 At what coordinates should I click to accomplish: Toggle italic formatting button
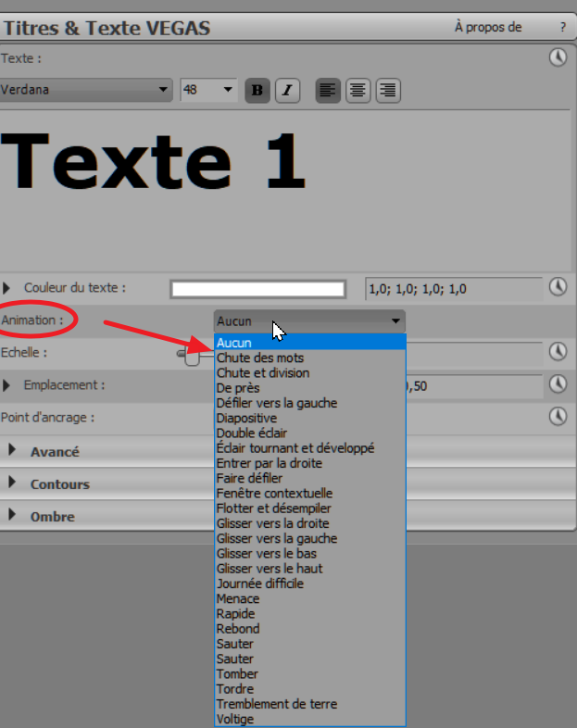[287, 90]
